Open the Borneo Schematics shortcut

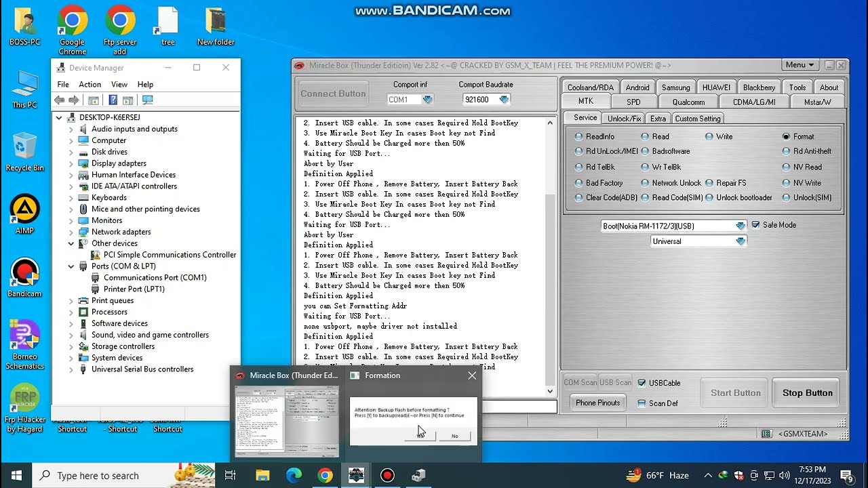(25, 346)
